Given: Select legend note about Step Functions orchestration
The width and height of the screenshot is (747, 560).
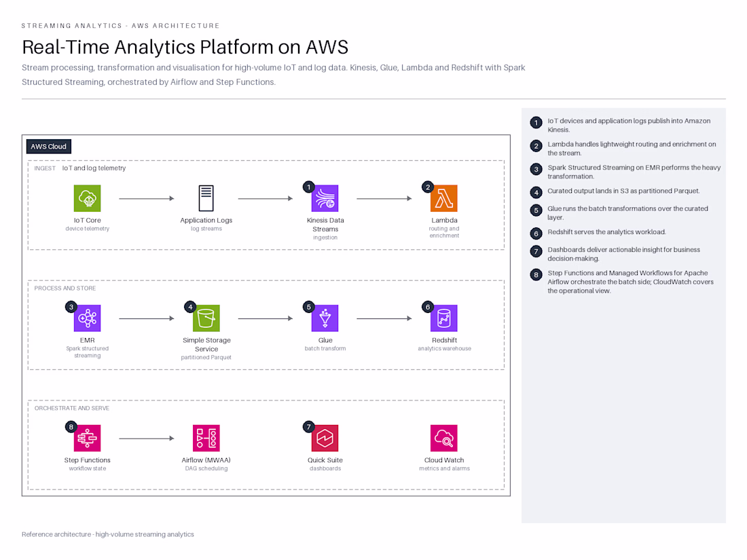Looking at the screenshot, I should click(x=631, y=282).
